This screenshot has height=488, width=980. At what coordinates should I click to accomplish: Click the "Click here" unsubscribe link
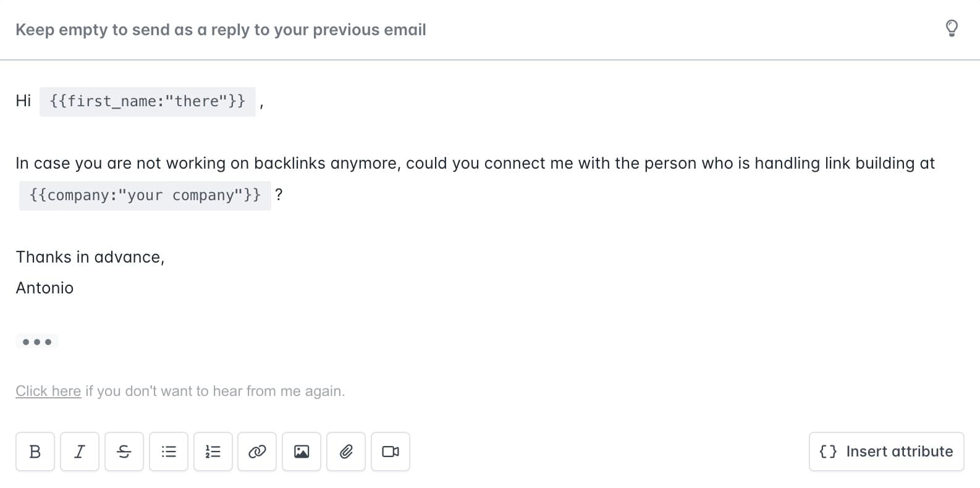[x=48, y=391]
